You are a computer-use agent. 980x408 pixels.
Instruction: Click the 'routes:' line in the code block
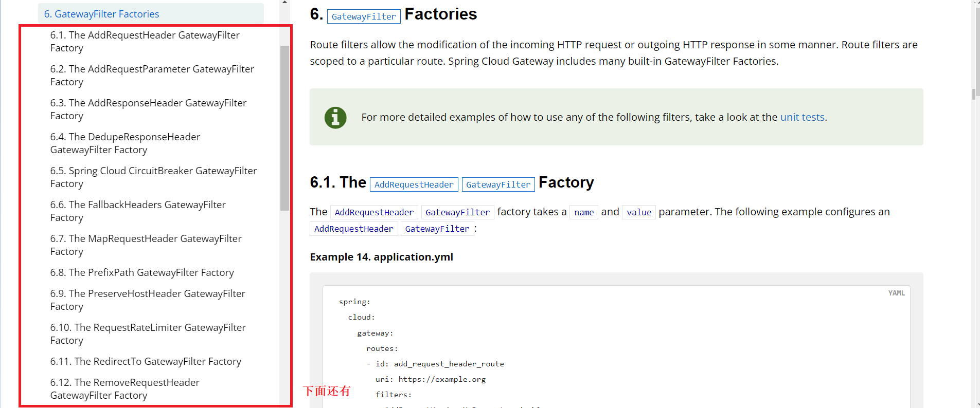point(382,348)
